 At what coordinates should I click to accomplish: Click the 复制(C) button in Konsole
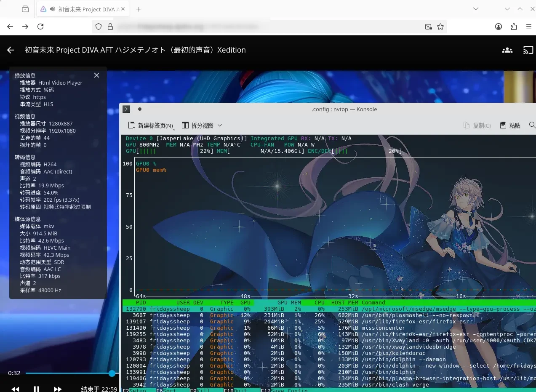(477, 125)
